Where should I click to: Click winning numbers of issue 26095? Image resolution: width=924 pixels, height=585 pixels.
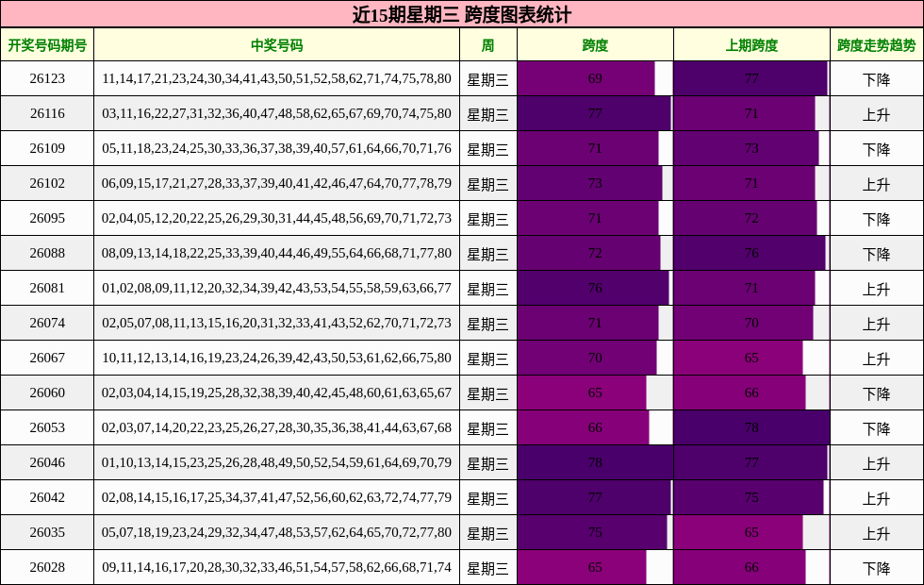[276, 218]
